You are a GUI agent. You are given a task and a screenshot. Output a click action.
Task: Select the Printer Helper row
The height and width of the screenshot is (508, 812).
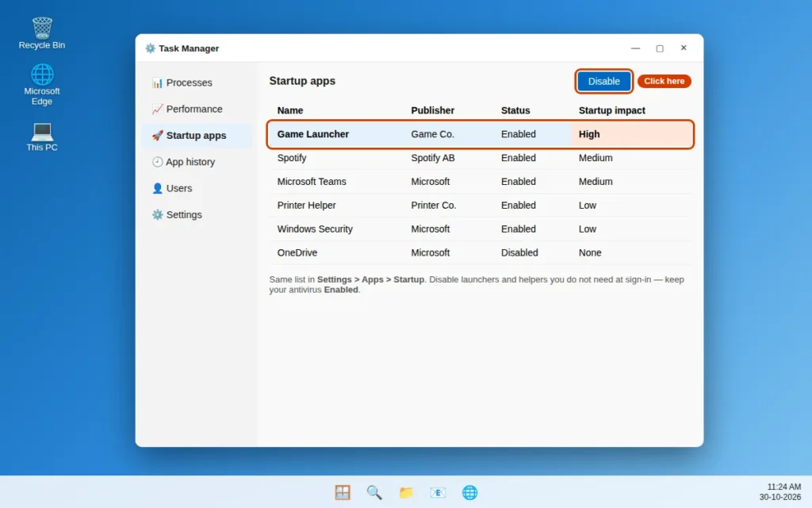[480, 206]
